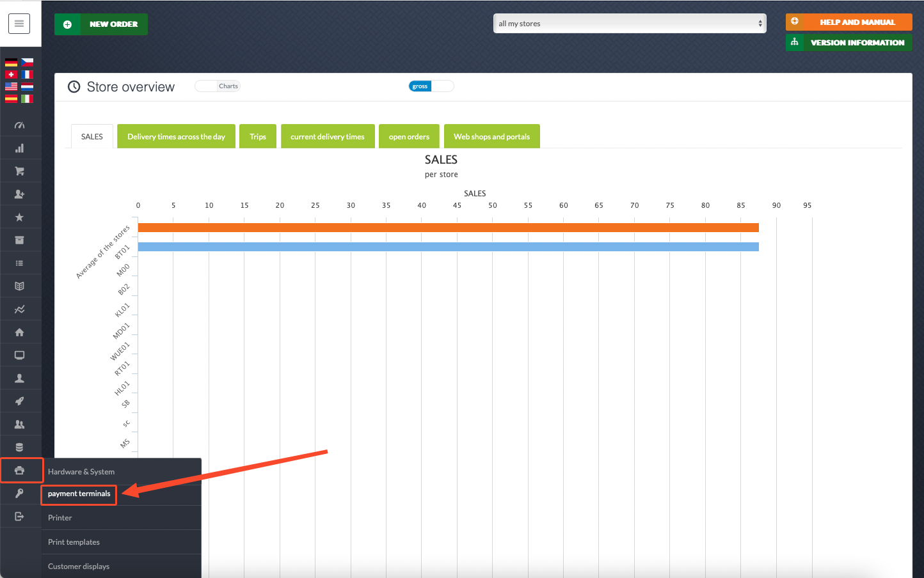Open the star favorites sidebar icon
The width and height of the screenshot is (924, 578).
(x=20, y=217)
